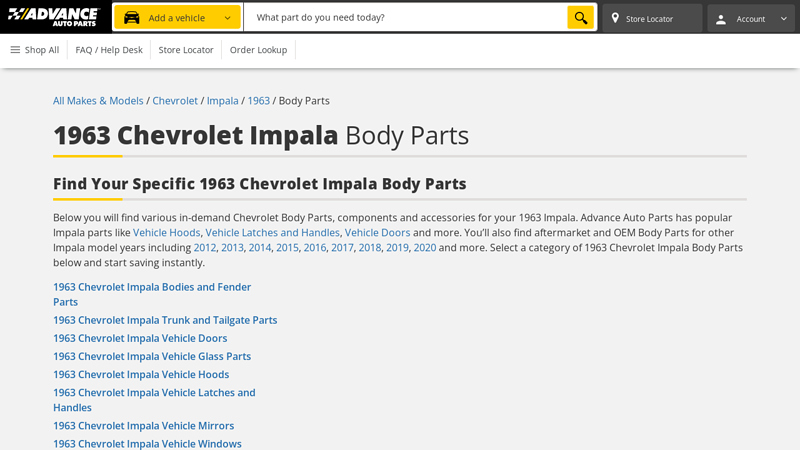Expand the Account dropdown chevron
Image resolution: width=800 pixels, height=450 pixels.
tap(784, 19)
